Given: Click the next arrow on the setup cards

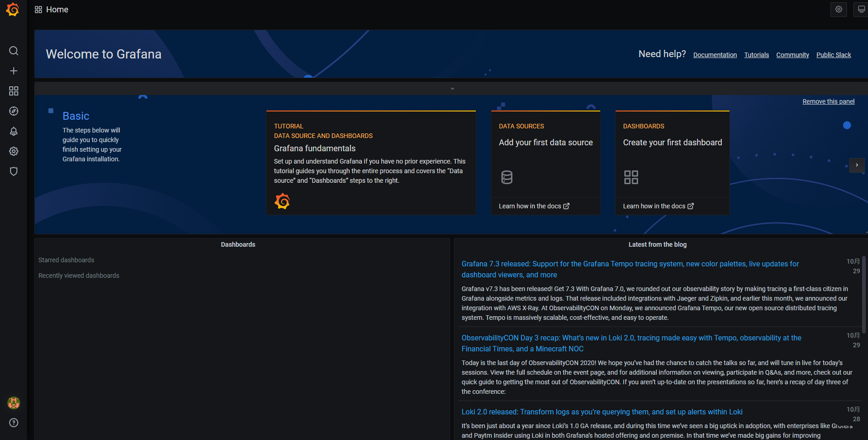Looking at the screenshot, I should pyautogui.click(x=857, y=165).
